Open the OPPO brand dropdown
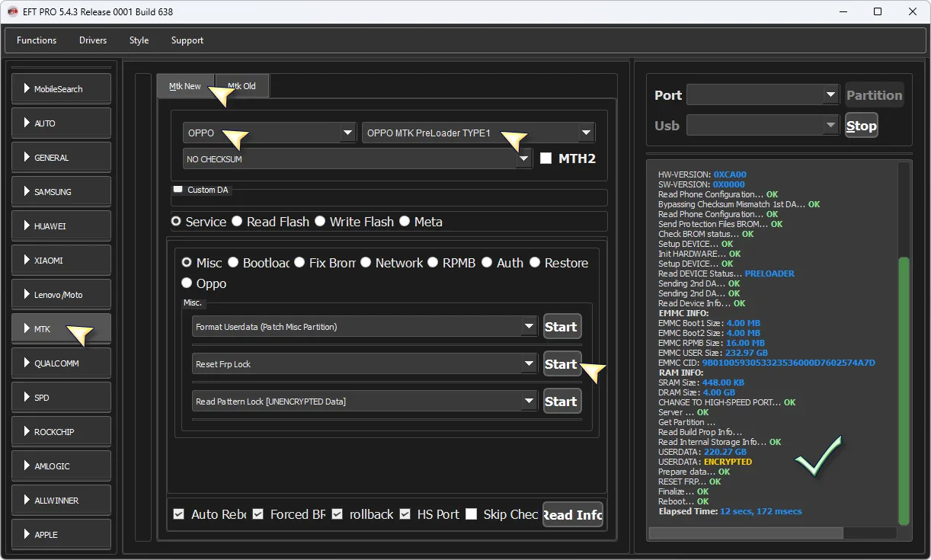This screenshot has height=560, width=931. tap(347, 133)
